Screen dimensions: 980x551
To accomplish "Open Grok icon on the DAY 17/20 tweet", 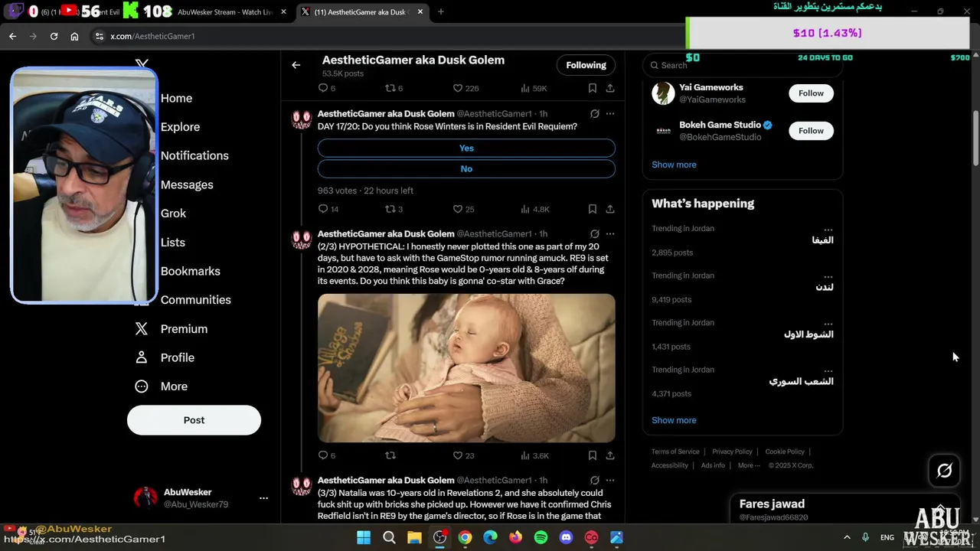I will pyautogui.click(x=594, y=114).
